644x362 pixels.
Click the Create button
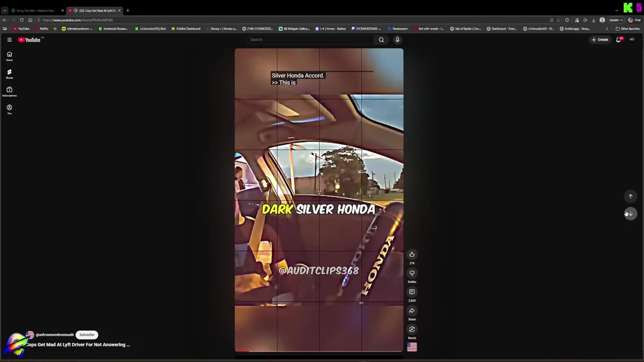pos(600,40)
